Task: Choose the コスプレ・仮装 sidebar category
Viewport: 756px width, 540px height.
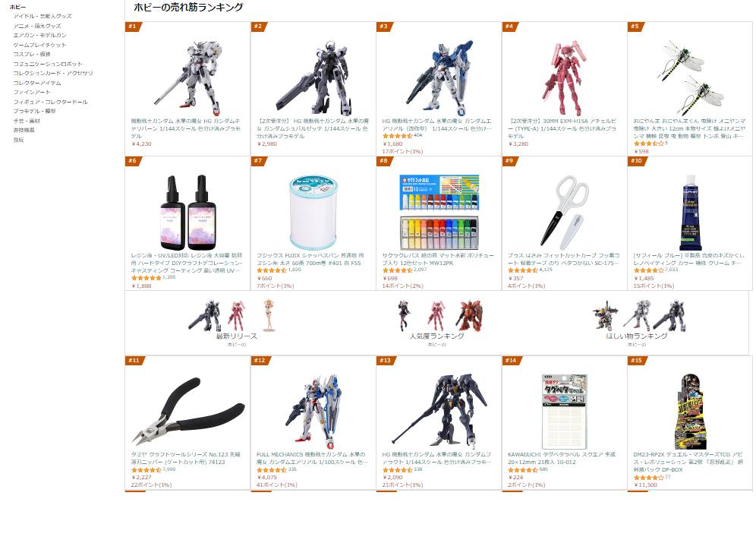Action: pos(31,54)
